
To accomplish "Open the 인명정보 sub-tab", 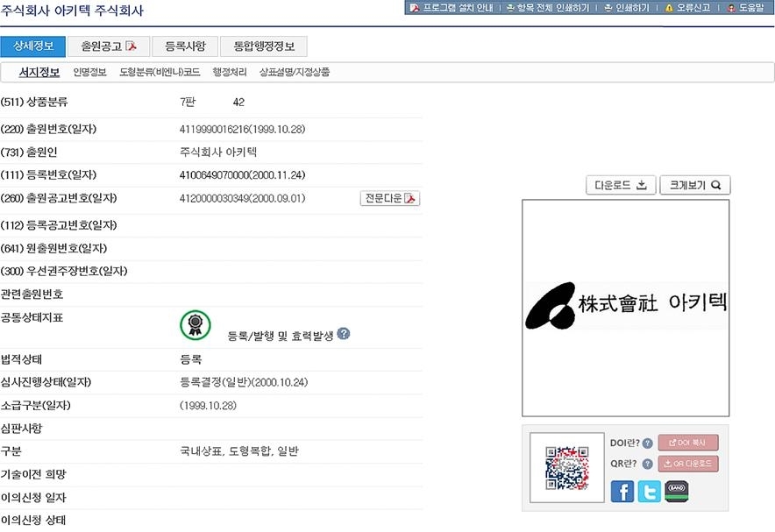I will tap(90, 72).
